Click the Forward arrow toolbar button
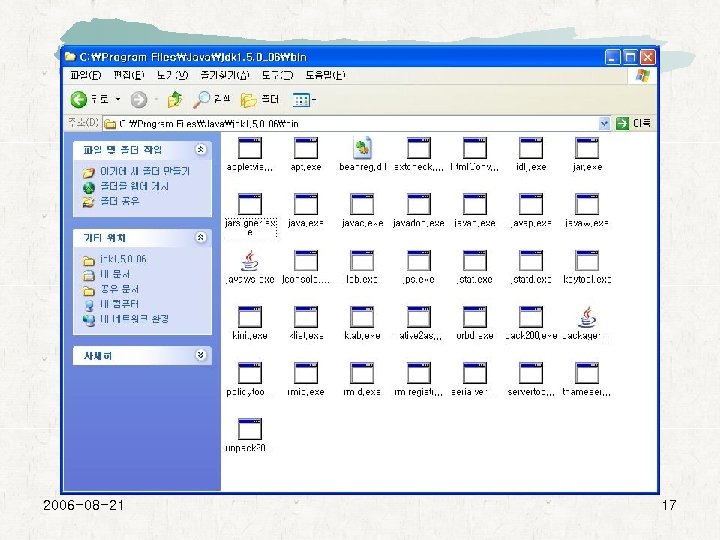Screen dimensions: 720x540 (139, 99)
